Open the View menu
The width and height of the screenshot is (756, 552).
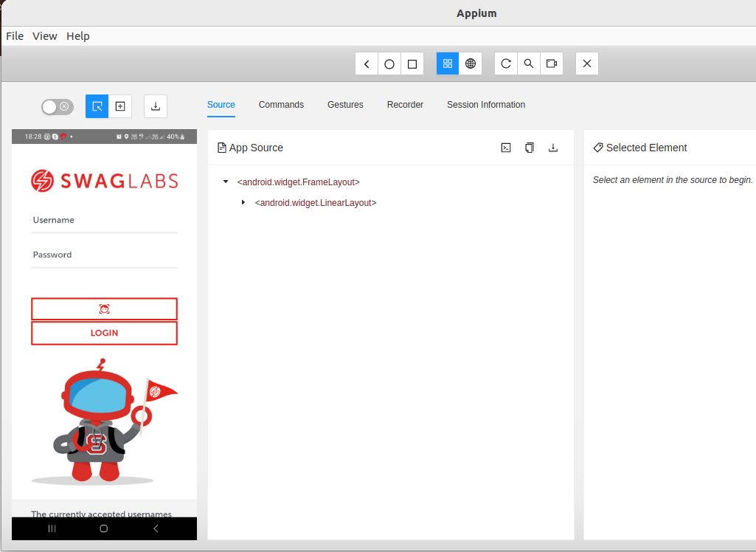pyautogui.click(x=45, y=36)
